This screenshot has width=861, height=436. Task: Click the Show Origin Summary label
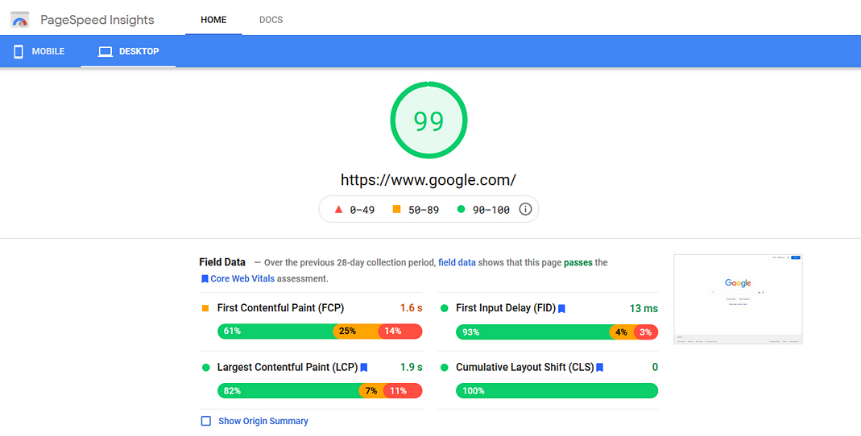pyautogui.click(x=263, y=421)
